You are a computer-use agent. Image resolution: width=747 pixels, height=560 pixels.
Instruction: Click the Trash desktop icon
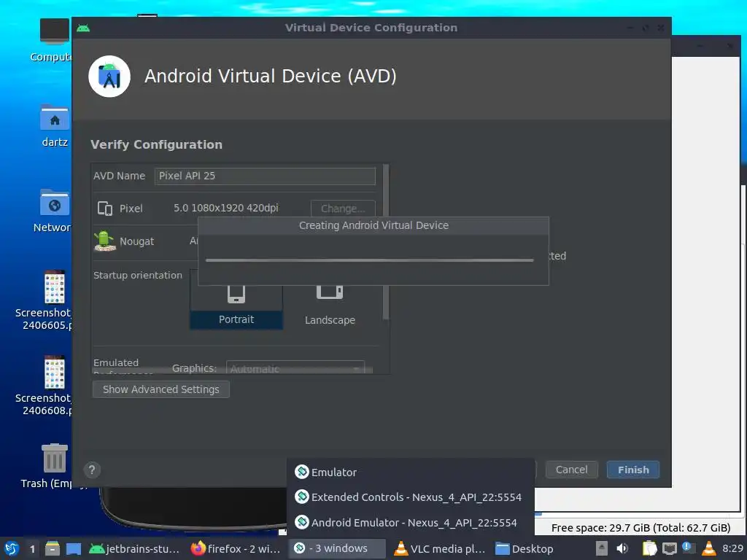point(55,458)
